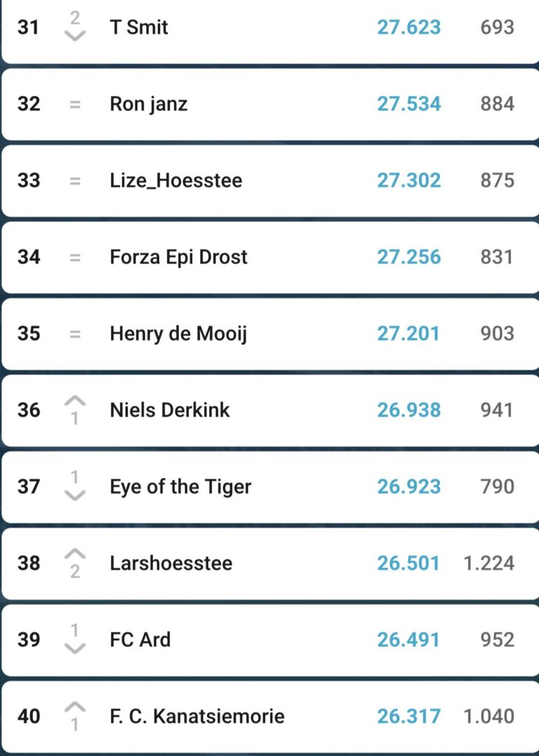Open the Forza Epi Drost team entry
Screen dimensions: 539x756
[178, 257]
